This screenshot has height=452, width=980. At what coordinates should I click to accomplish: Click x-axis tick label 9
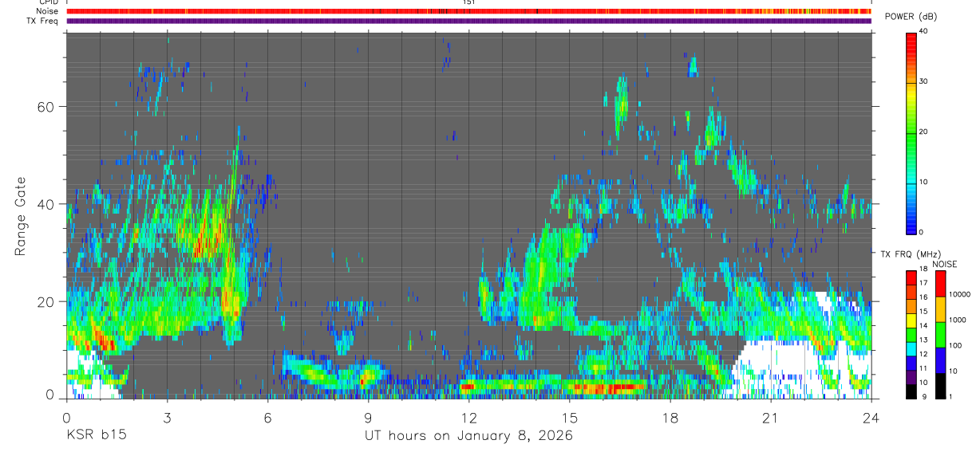click(368, 417)
